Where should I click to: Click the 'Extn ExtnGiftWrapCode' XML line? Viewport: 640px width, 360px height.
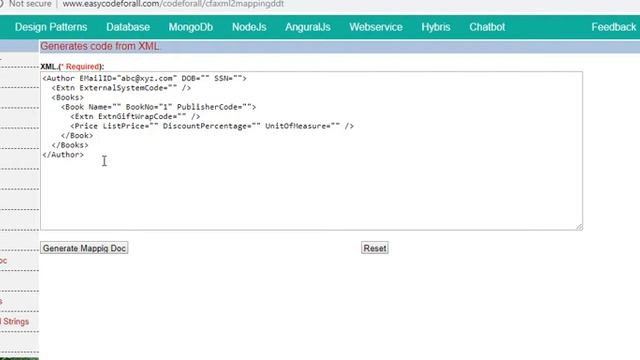[x=135, y=116]
